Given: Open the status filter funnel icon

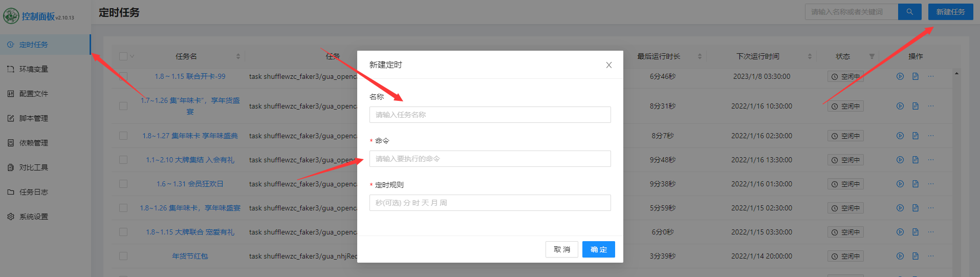Looking at the screenshot, I should [872, 56].
